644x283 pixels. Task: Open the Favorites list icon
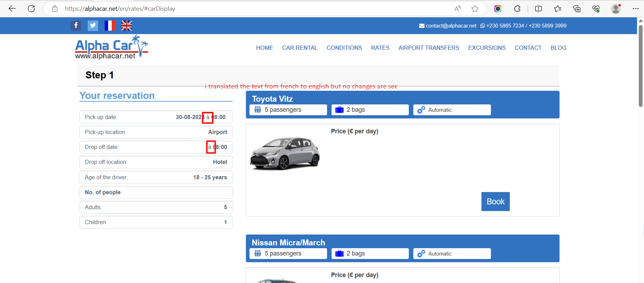tap(558, 9)
